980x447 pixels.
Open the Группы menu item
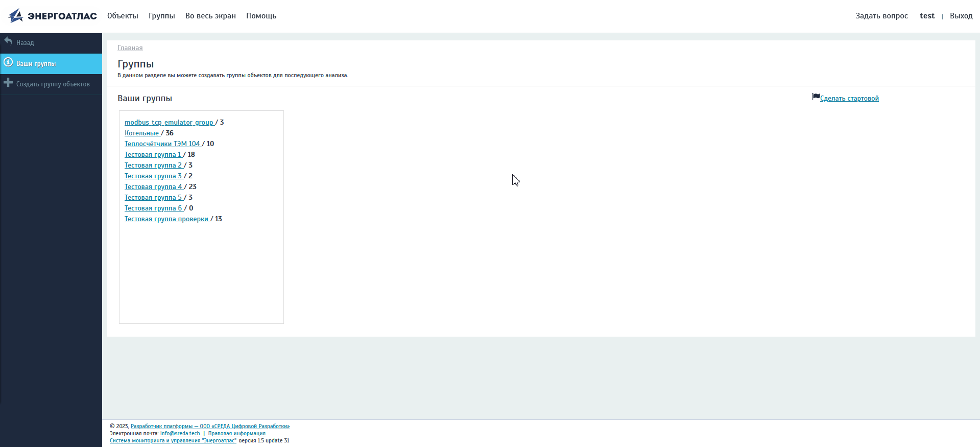pyautogui.click(x=161, y=16)
